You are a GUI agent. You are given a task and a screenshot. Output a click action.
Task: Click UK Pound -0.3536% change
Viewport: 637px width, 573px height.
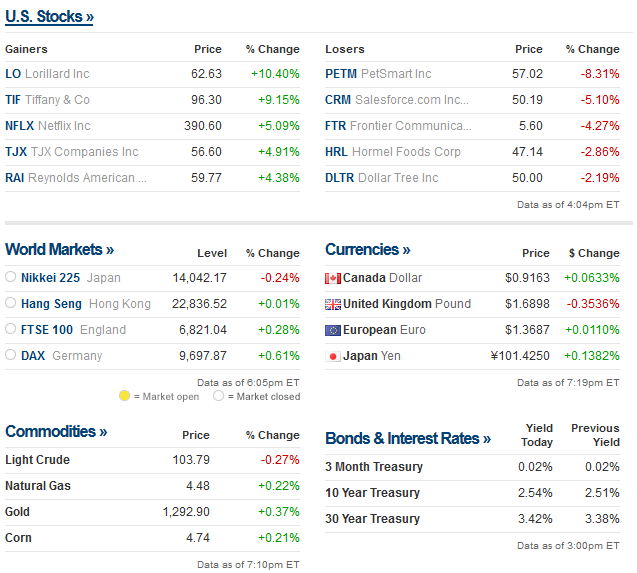pyautogui.click(x=593, y=304)
